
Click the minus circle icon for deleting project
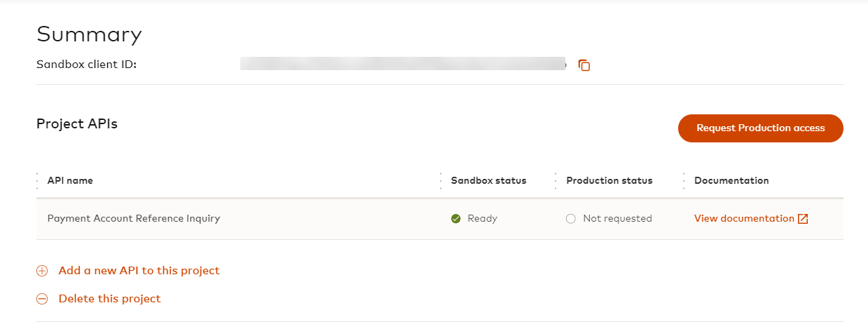(x=42, y=299)
